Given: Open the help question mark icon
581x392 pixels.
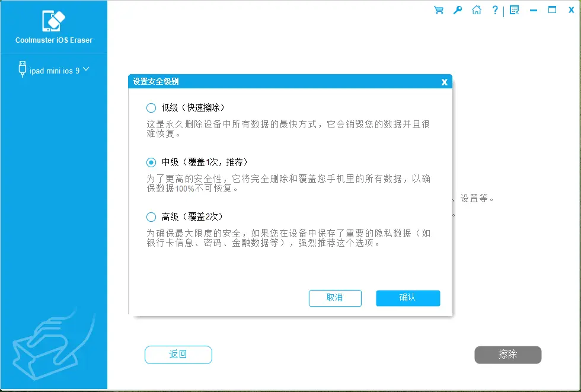Looking at the screenshot, I should [x=495, y=10].
